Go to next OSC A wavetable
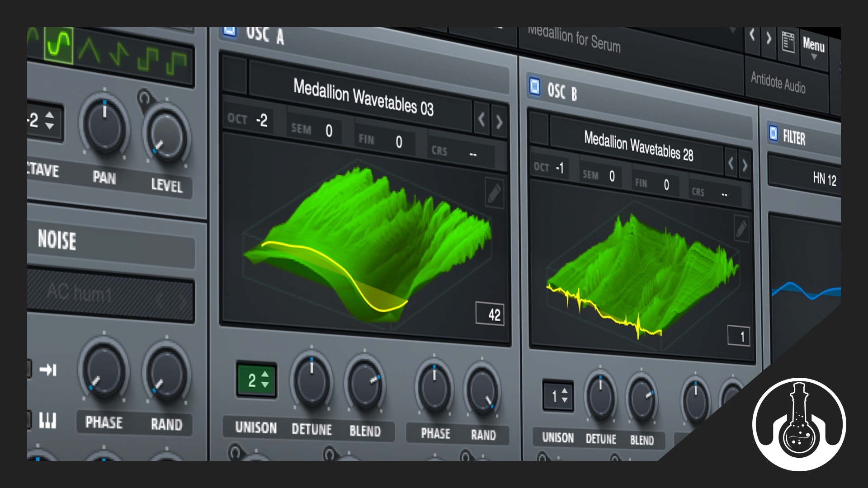The height and width of the screenshot is (488, 868). tap(499, 122)
